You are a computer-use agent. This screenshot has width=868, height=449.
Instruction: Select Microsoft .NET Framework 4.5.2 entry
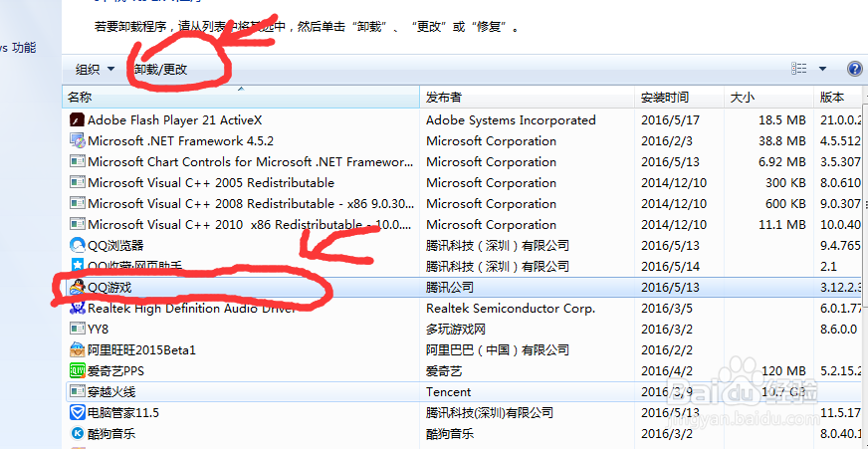pos(180,140)
